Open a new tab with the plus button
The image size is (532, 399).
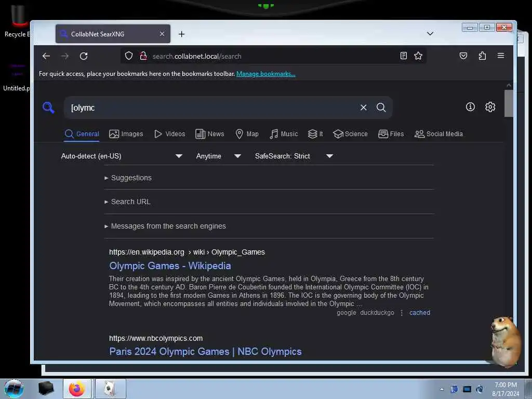coord(181,34)
